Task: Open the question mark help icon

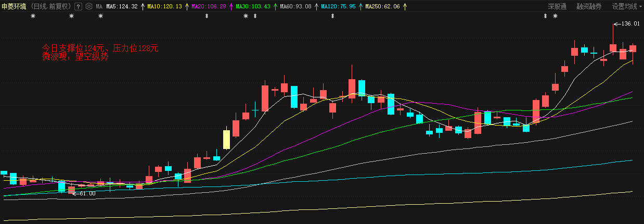Action: [x=78, y=7]
